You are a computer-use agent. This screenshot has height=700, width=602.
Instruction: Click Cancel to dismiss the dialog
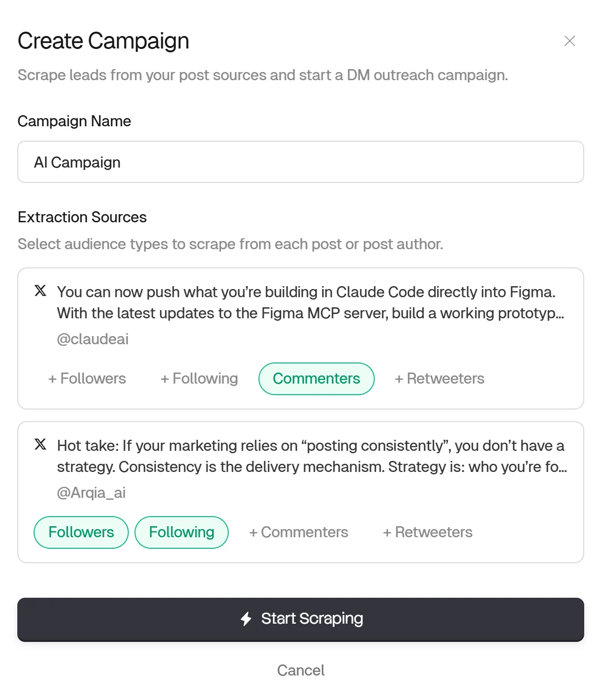(301, 670)
